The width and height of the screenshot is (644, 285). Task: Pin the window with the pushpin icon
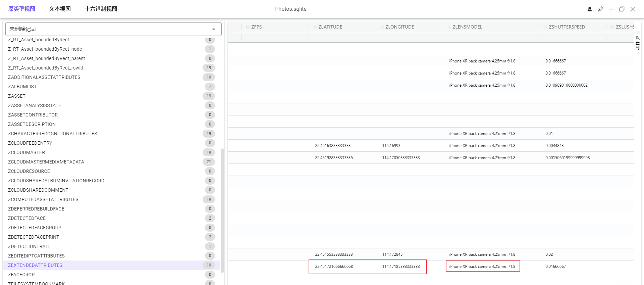pyautogui.click(x=600, y=9)
